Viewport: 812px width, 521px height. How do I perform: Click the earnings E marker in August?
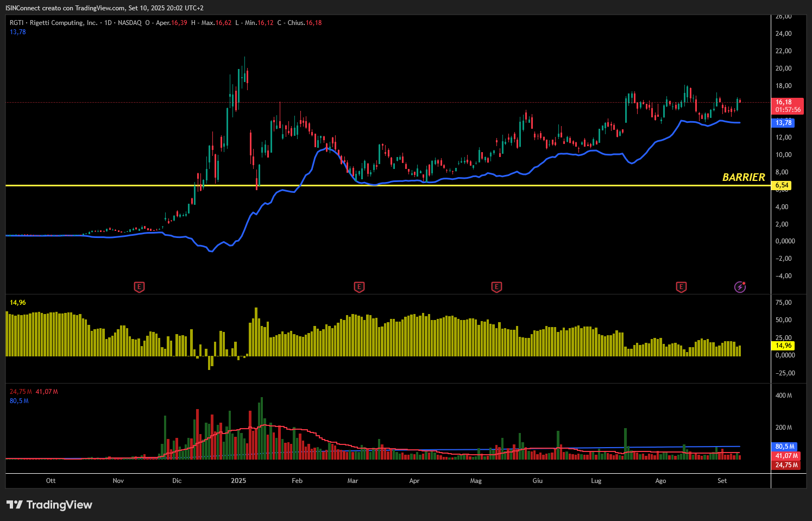click(681, 287)
